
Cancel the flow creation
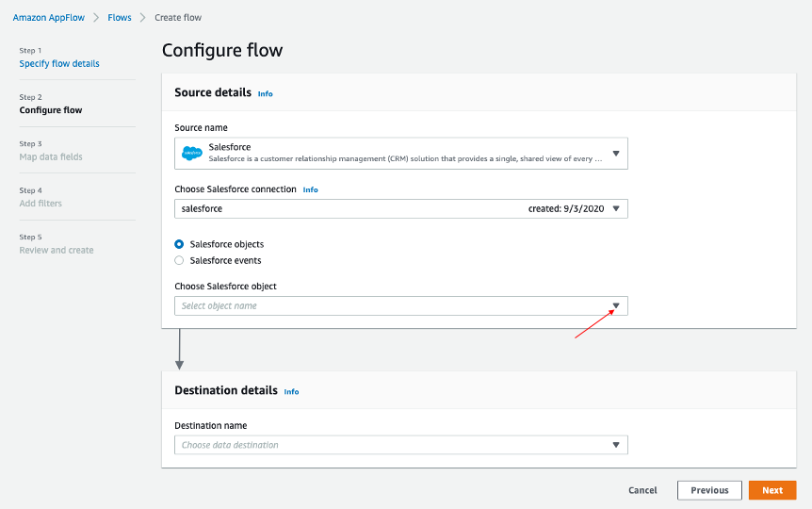point(642,490)
